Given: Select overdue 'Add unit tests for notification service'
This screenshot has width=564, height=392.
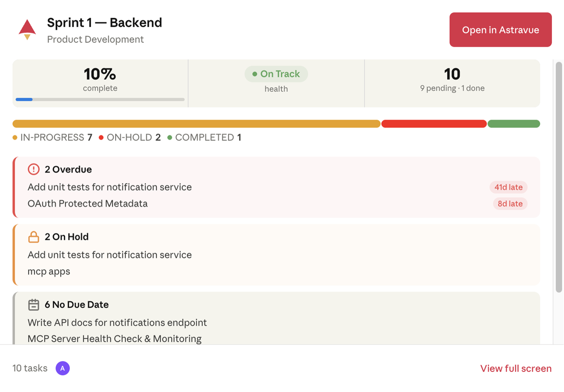Looking at the screenshot, I should click(110, 187).
